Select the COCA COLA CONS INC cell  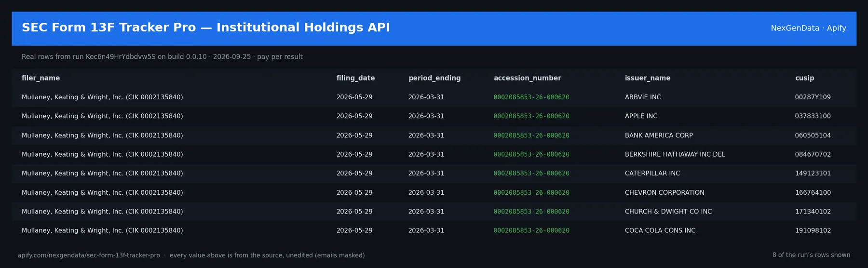(660, 230)
